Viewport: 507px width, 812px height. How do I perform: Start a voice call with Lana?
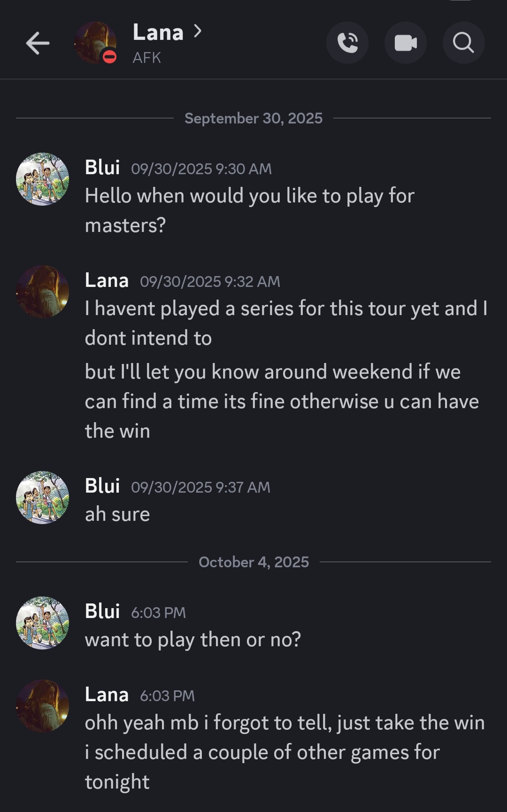347,43
